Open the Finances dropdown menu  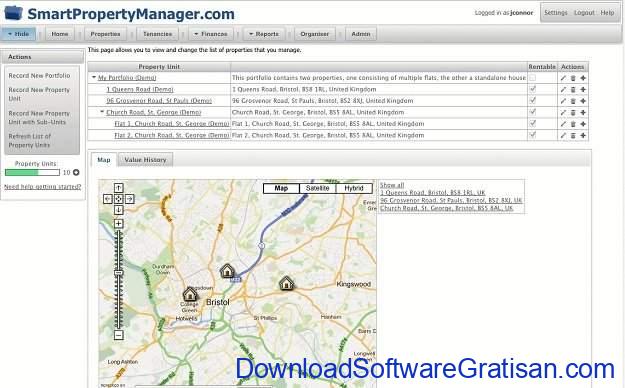pyautogui.click(x=210, y=34)
